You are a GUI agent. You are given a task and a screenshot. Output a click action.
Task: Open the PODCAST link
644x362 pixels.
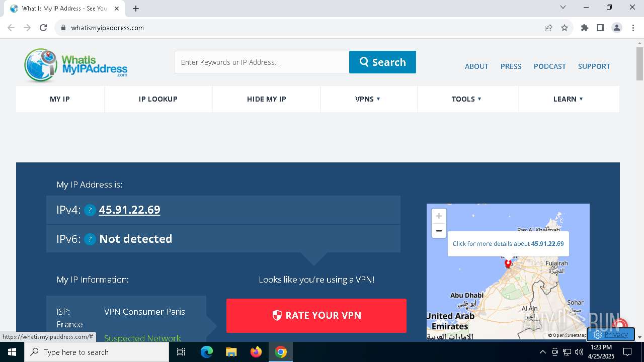(549, 66)
